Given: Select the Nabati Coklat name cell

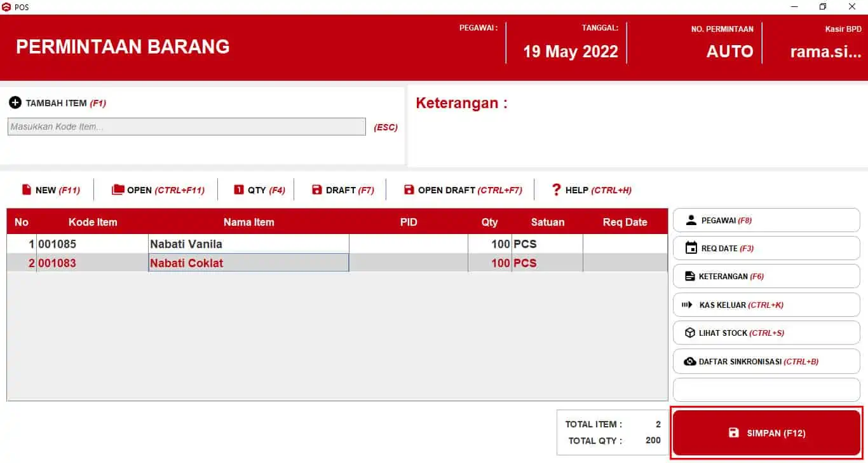Looking at the screenshot, I should coord(248,263).
